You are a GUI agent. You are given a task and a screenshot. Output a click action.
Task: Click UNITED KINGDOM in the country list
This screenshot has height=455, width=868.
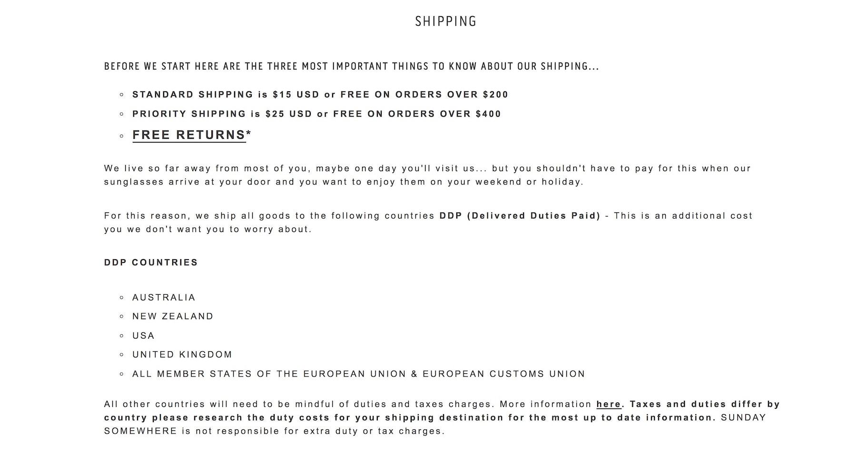coord(182,355)
